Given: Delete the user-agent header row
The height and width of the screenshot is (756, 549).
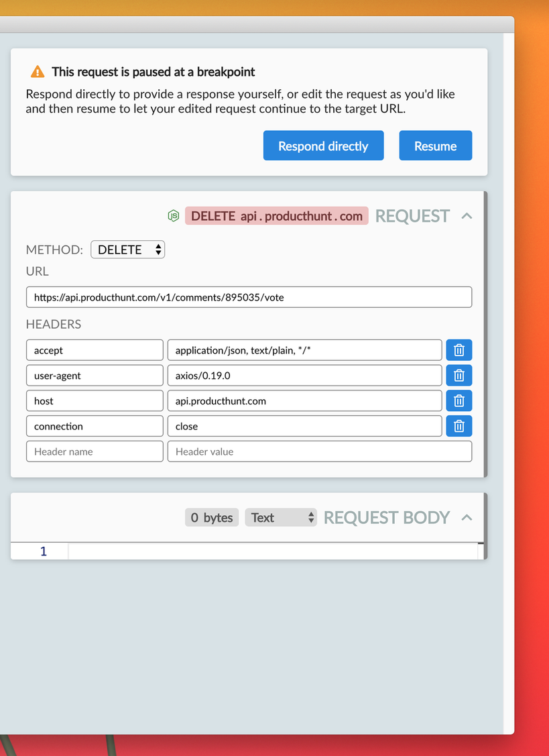Looking at the screenshot, I should point(459,375).
